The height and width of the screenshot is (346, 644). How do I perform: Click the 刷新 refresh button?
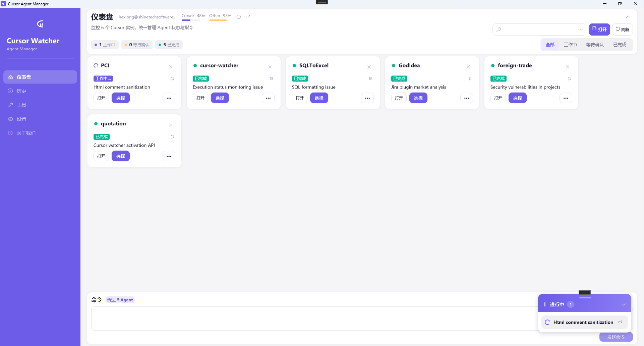[x=623, y=30]
